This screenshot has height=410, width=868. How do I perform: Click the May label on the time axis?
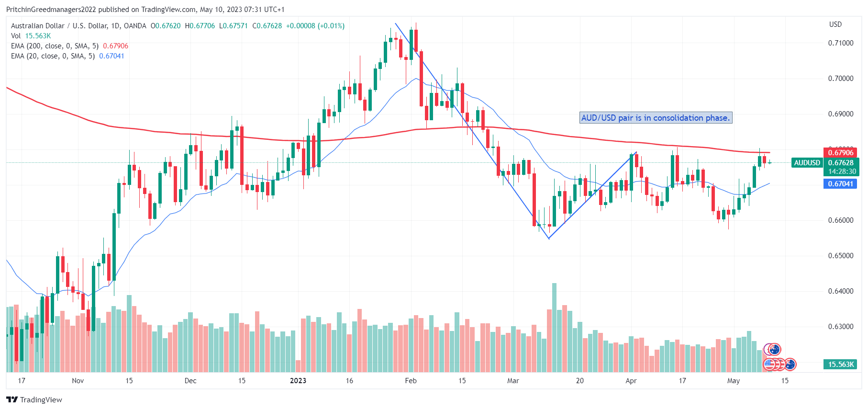tap(734, 381)
